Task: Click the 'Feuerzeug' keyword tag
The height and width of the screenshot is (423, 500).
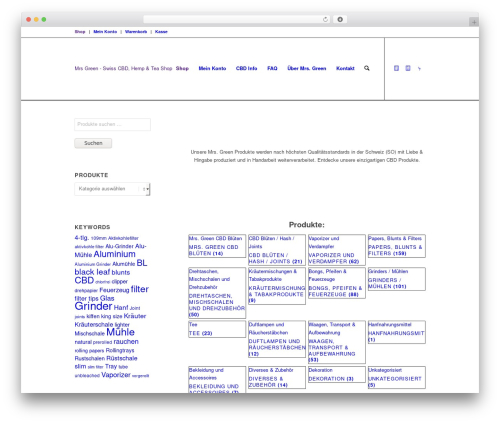Action: (x=114, y=290)
